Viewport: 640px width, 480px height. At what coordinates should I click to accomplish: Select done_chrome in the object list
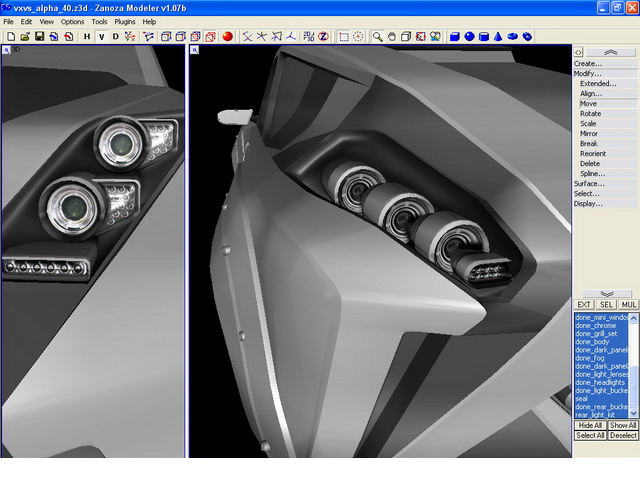[596, 325]
